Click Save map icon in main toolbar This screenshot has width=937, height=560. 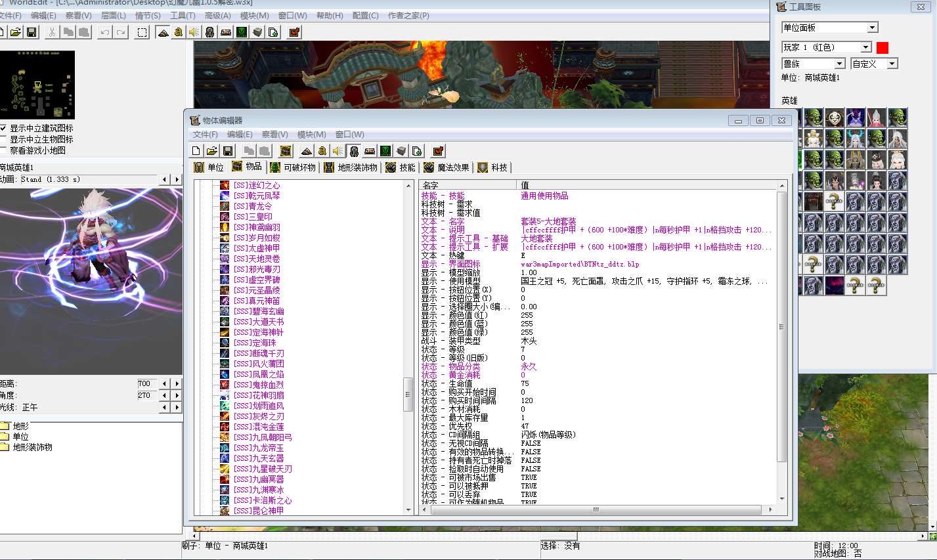32,32
